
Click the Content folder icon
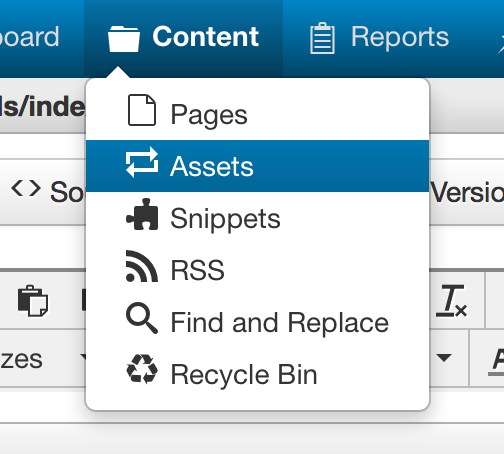coord(124,39)
